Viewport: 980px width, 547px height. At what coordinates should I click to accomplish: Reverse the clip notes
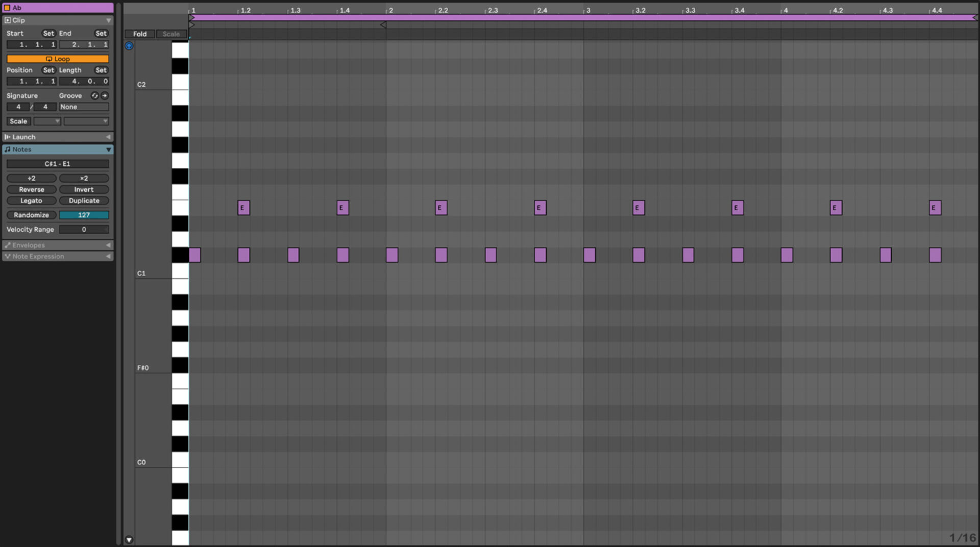(31, 189)
